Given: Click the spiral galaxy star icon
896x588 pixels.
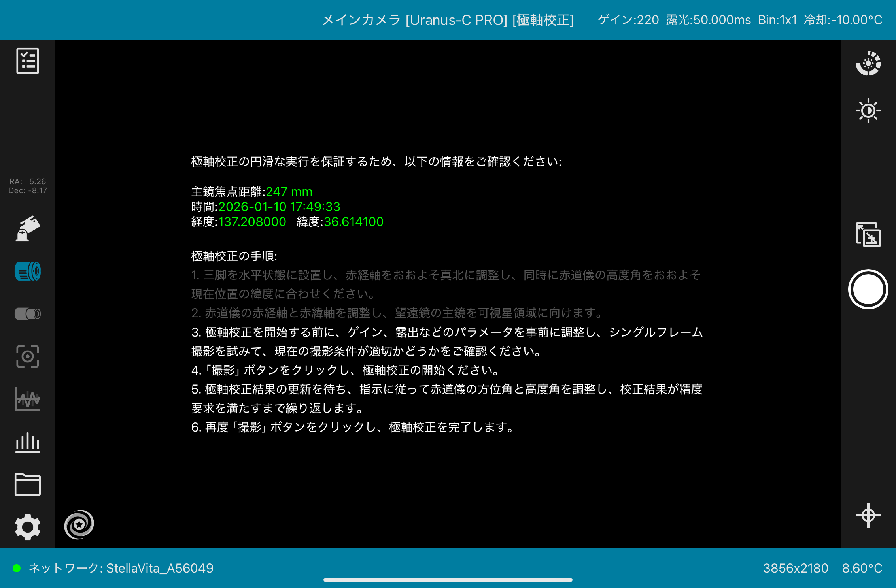Looking at the screenshot, I should [x=79, y=524].
